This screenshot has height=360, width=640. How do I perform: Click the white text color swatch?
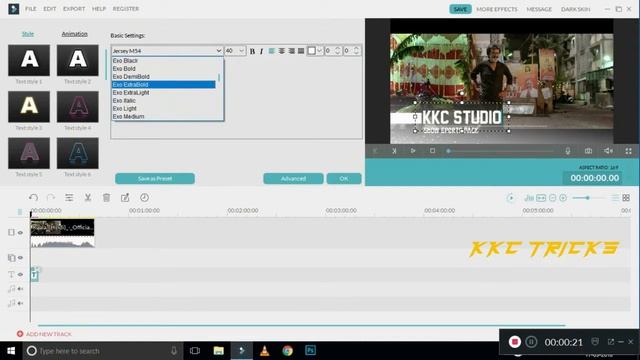tap(312, 51)
